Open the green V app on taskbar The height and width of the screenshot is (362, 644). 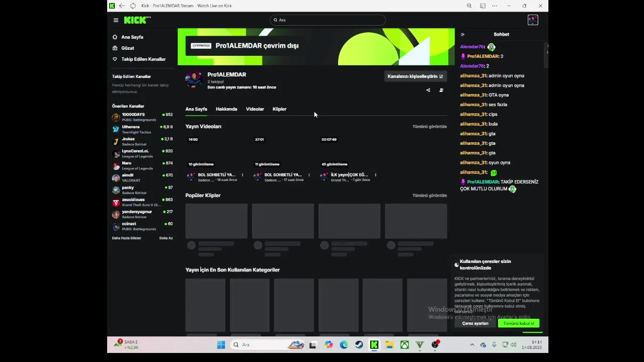point(420,345)
